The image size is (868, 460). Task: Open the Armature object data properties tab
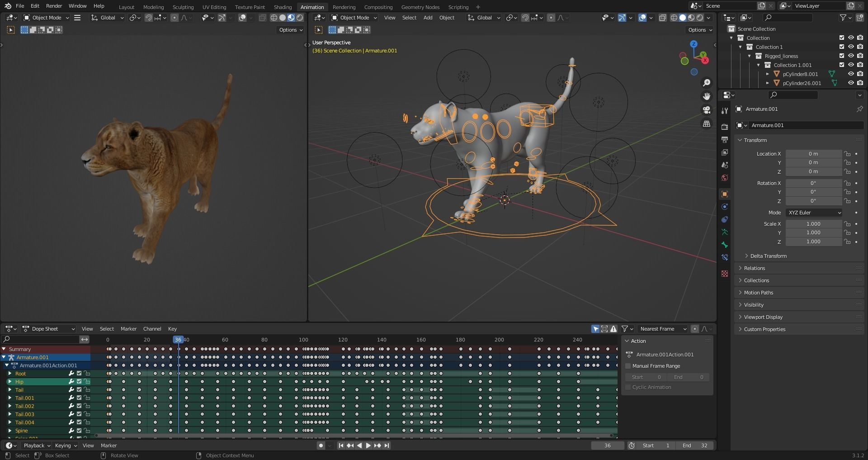tap(725, 232)
